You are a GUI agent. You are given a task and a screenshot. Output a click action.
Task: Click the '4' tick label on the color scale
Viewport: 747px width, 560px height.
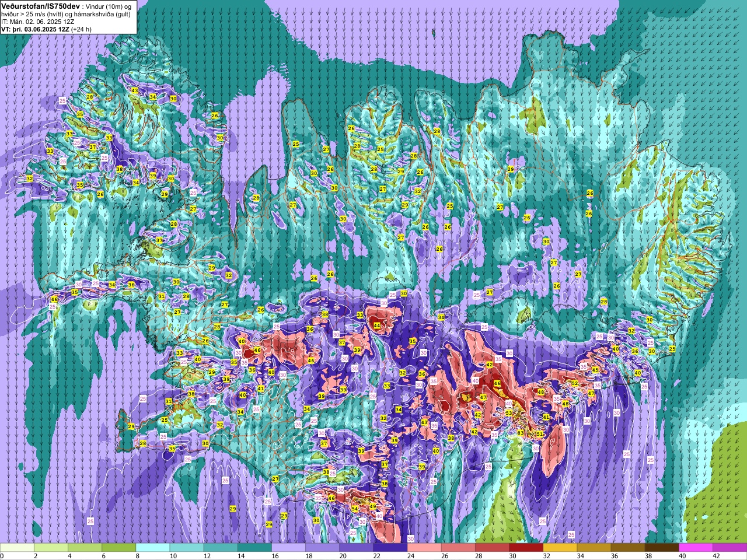pyautogui.click(x=69, y=556)
